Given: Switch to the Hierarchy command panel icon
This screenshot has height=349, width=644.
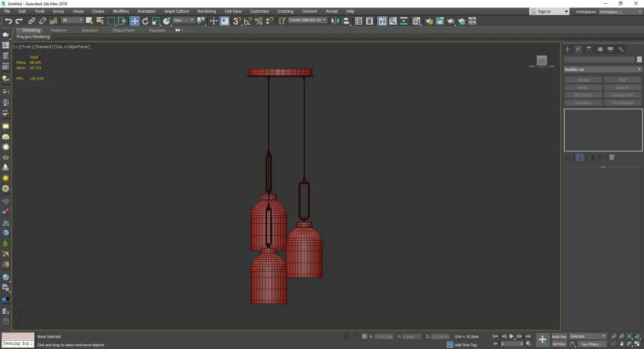Looking at the screenshot, I should [x=589, y=49].
